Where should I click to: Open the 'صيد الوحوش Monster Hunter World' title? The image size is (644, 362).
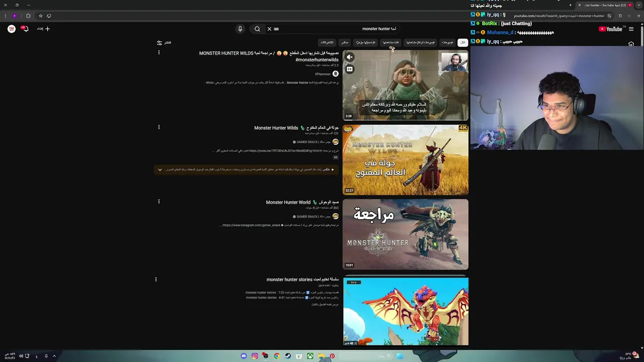[302, 202]
